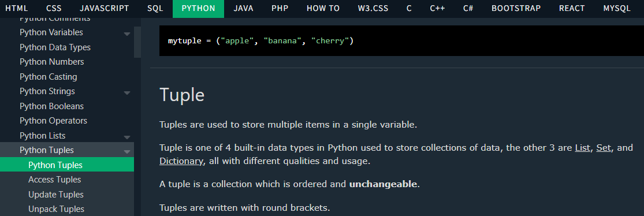The image size is (644, 216).
Task: Click the bold word unchangeable
Action: tap(383, 184)
